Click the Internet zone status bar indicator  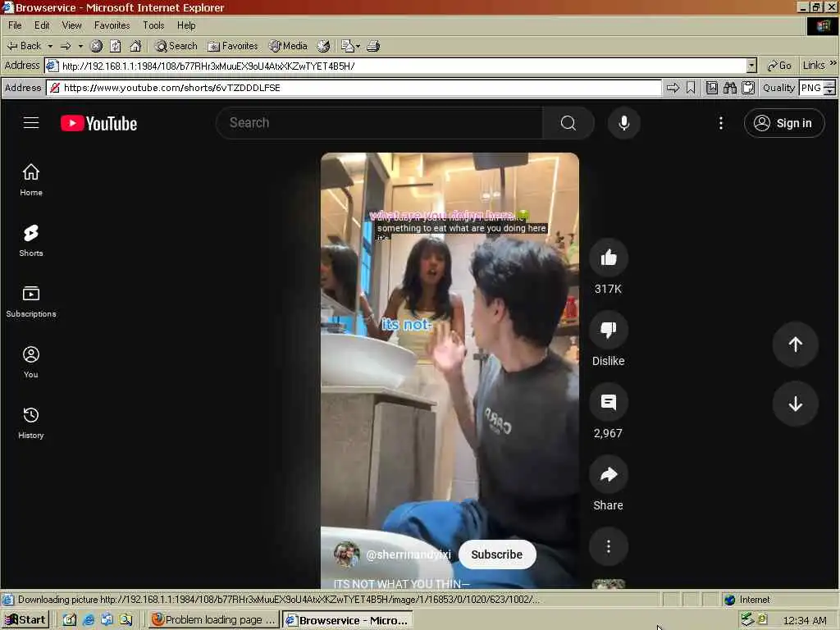(748, 600)
